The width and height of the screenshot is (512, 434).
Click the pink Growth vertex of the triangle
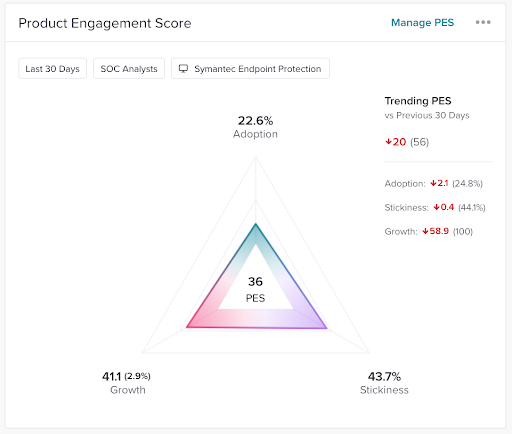click(x=187, y=327)
